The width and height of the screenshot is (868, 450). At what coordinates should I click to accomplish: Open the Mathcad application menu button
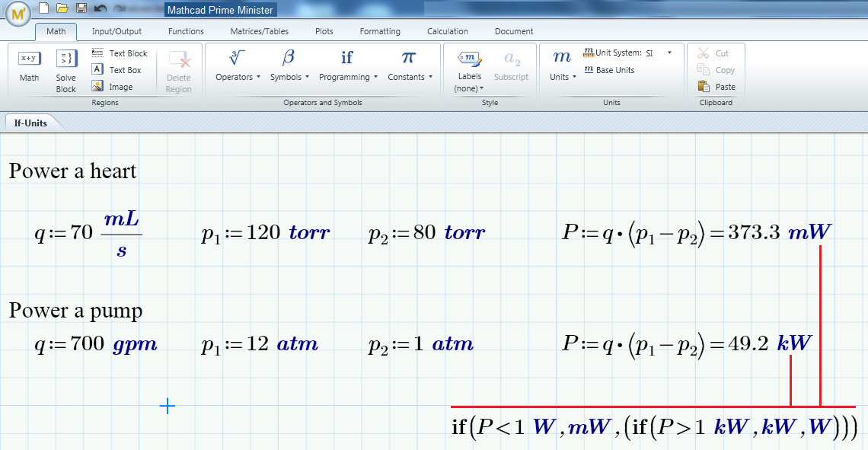coord(18,14)
